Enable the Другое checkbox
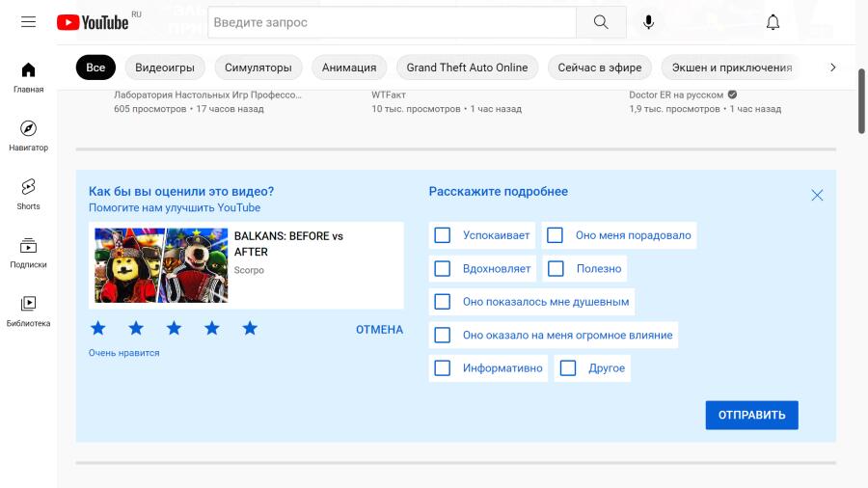 coord(568,368)
